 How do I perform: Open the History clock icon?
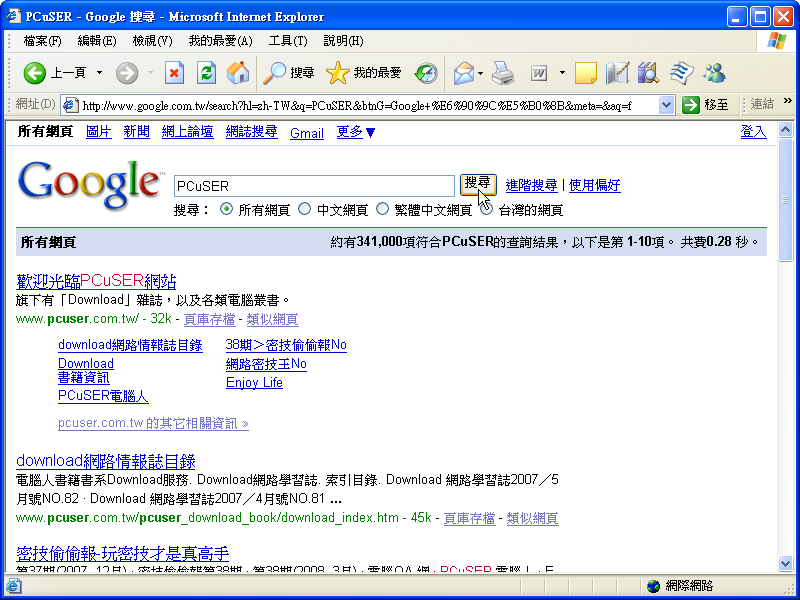click(x=426, y=73)
